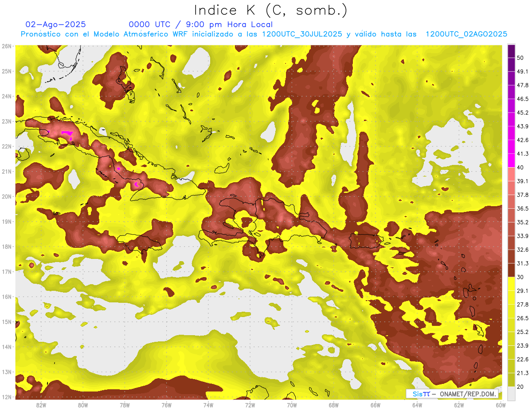Screen dimensions: 532x411
Task: Click the "17N" latitude label
Action: point(7,271)
